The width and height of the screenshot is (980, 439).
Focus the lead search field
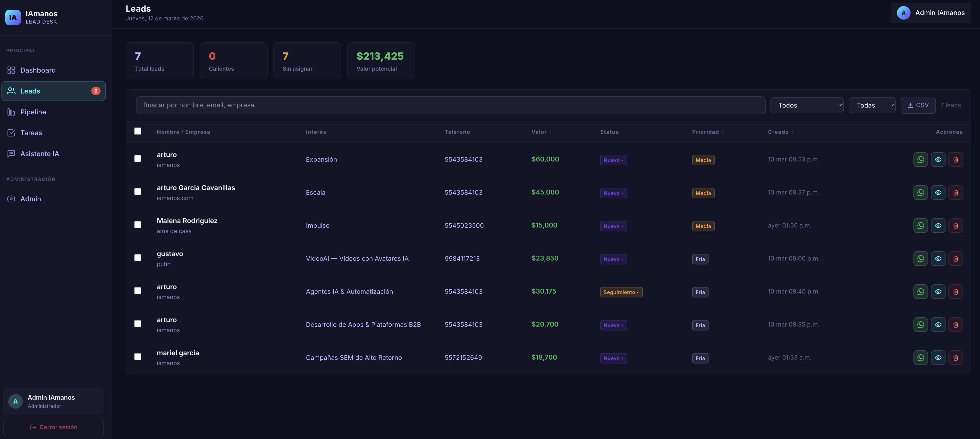click(450, 105)
